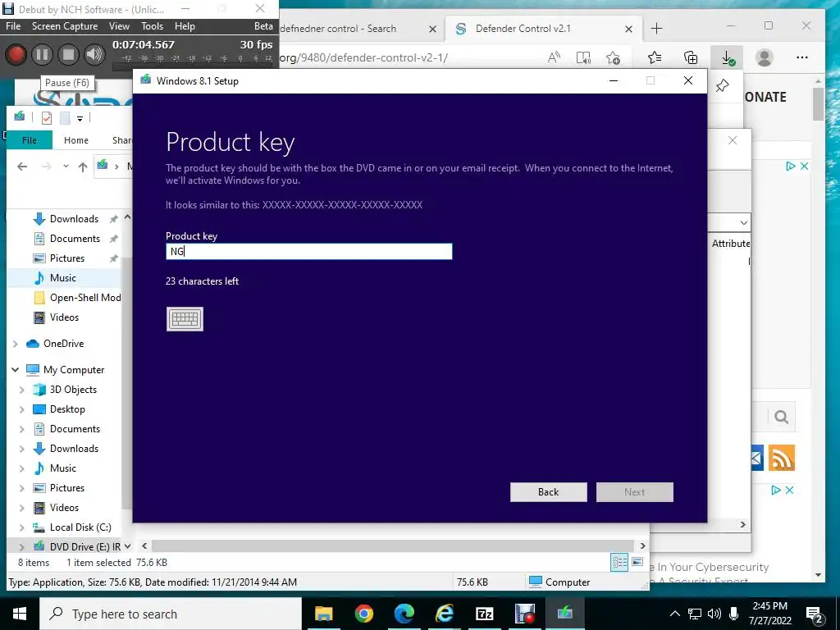This screenshot has height=630, width=840.
Task: Open the Debut View menu
Action: click(x=119, y=25)
